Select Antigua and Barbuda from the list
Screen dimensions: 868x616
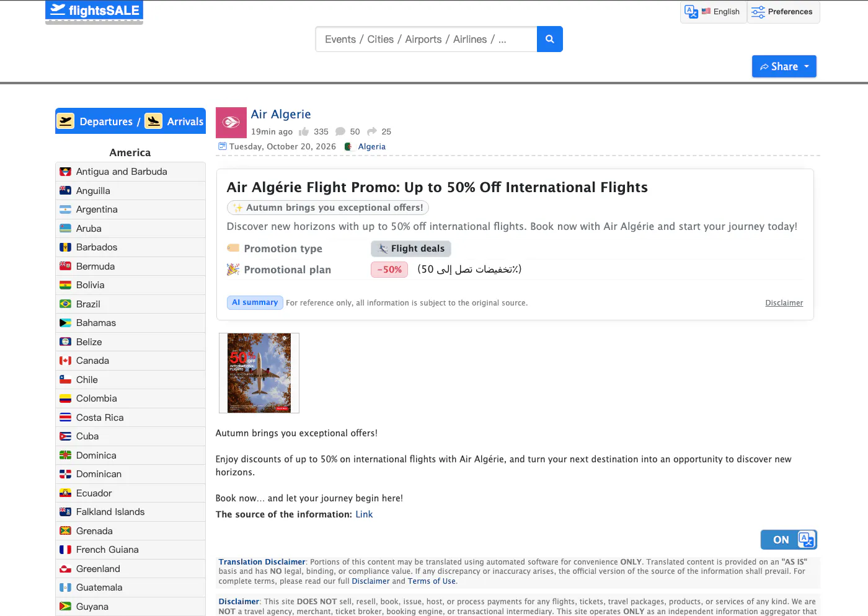click(130, 172)
